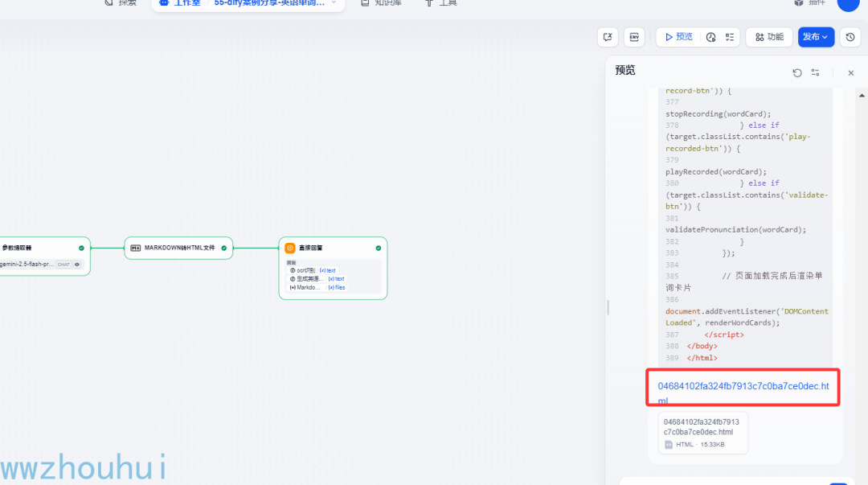868x485 pixels.
Task: Open the conversation variables icon in toolbar
Action: coord(608,37)
